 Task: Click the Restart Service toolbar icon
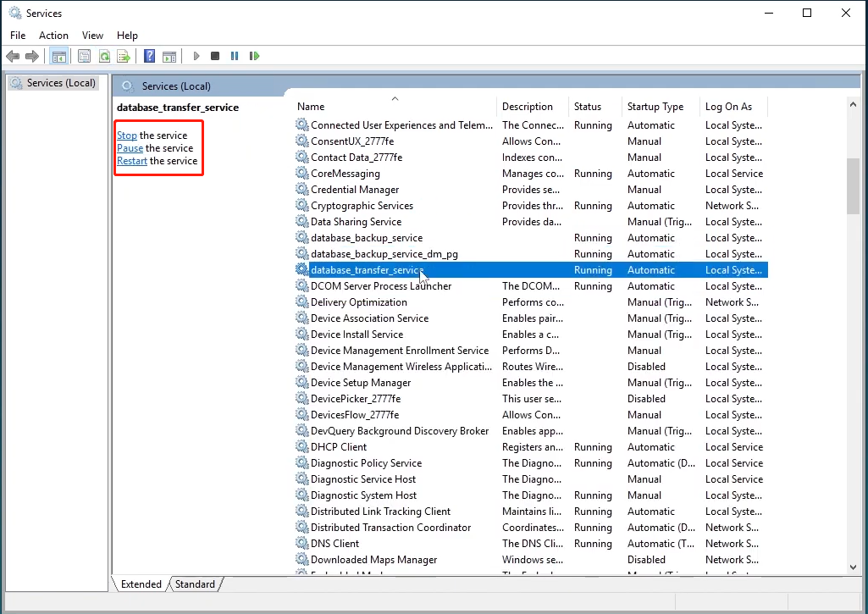pos(255,56)
